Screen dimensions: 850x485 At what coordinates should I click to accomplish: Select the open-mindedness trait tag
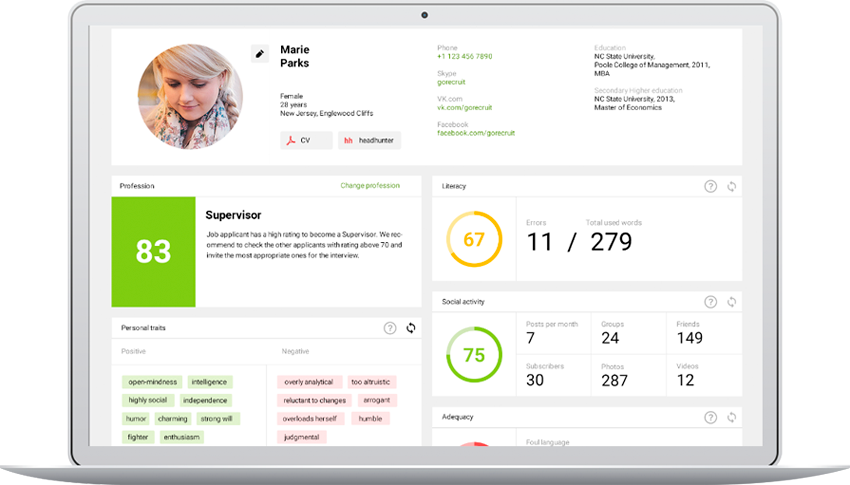[x=152, y=382]
